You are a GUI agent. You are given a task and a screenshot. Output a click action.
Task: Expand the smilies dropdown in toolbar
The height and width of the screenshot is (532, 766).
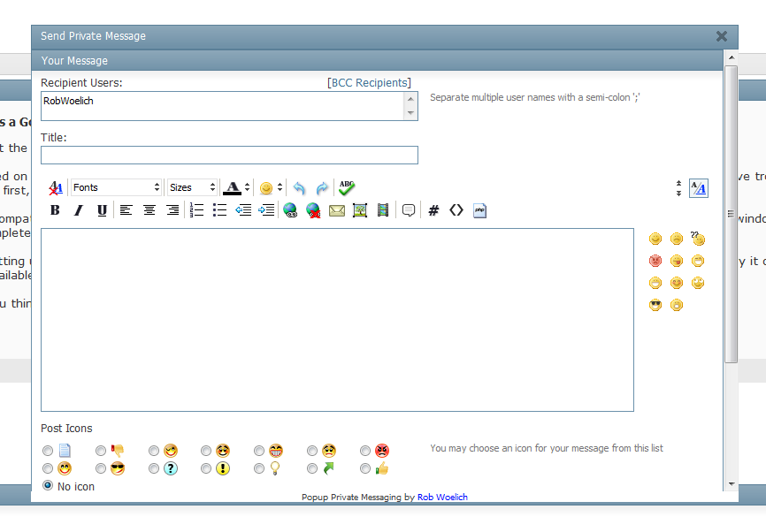(x=280, y=187)
